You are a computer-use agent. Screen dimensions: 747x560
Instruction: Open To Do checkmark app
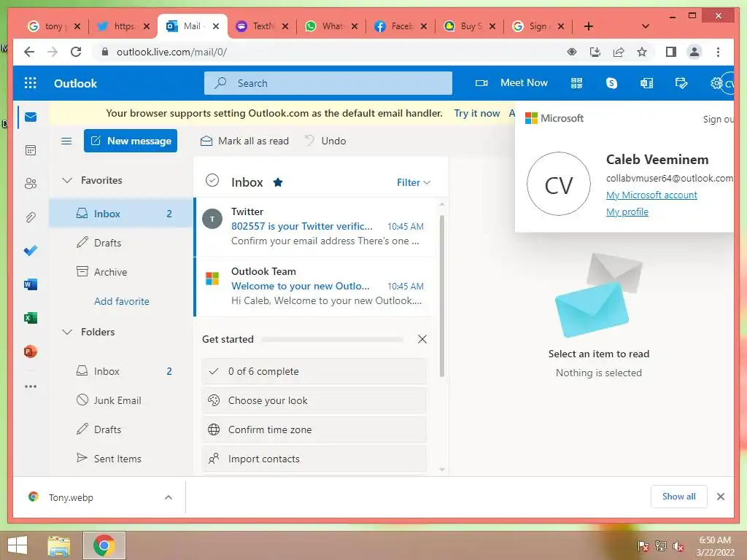(31, 251)
